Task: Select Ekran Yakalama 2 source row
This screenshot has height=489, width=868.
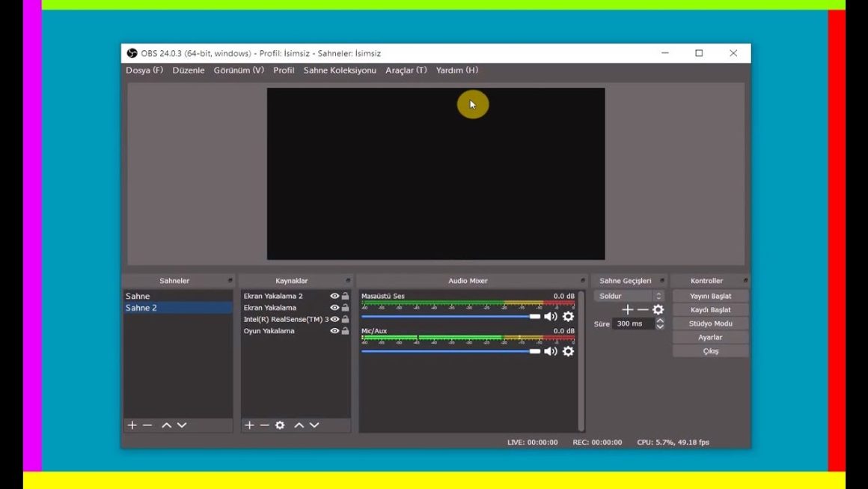Action: coord(296,297)
